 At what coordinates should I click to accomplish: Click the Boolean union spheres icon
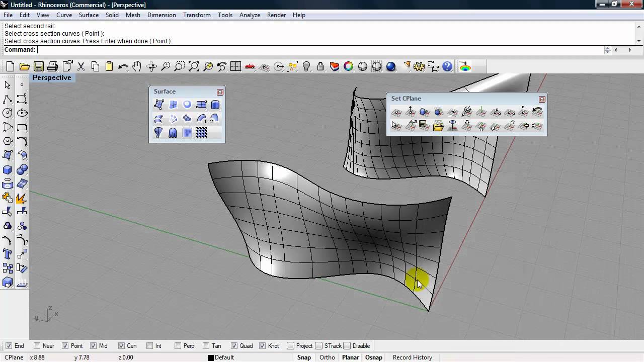point(22,169)
